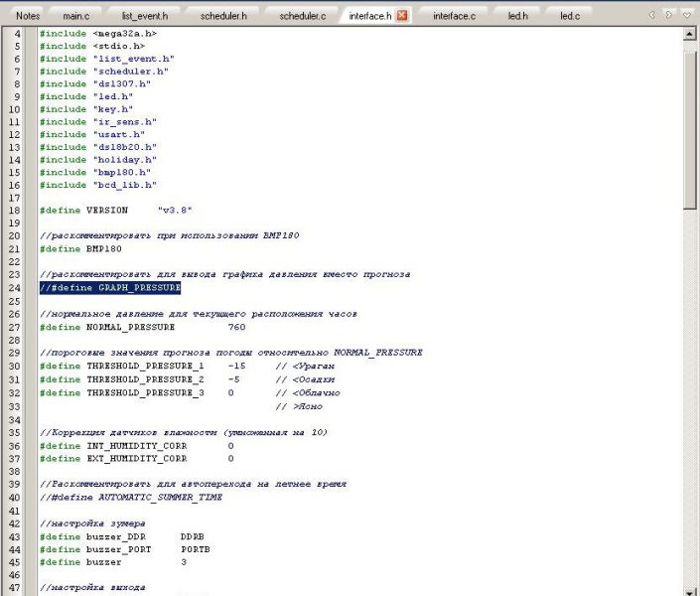Switch to the list_event.h tab
The image size is (700, 596).
pyautogui.click(x=145, y=17)
